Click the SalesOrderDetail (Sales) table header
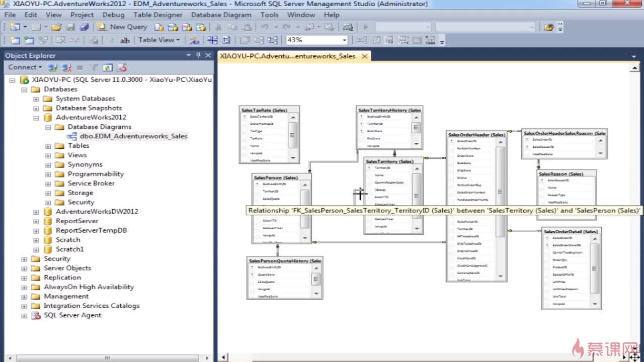Screen dimensions: 644x362 (x=572, y=231)
